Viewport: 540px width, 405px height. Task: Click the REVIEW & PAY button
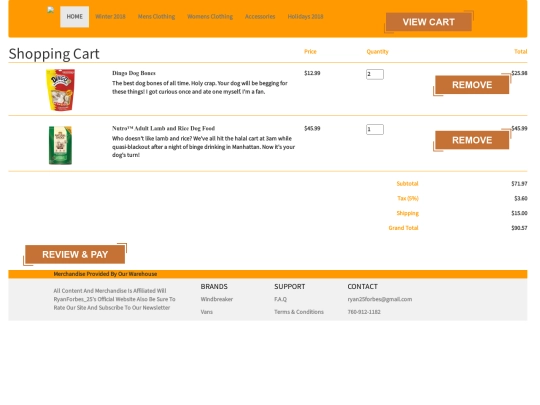(x=75, y=255)
